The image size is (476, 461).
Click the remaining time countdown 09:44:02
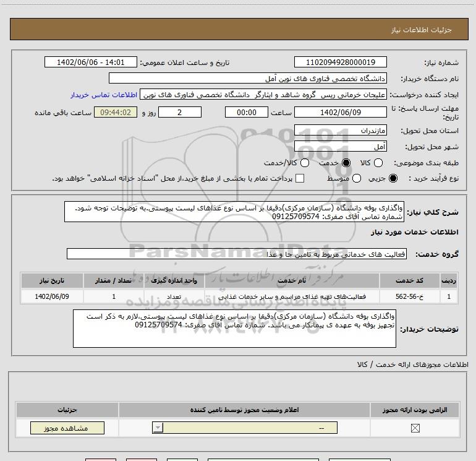(116, 112)
